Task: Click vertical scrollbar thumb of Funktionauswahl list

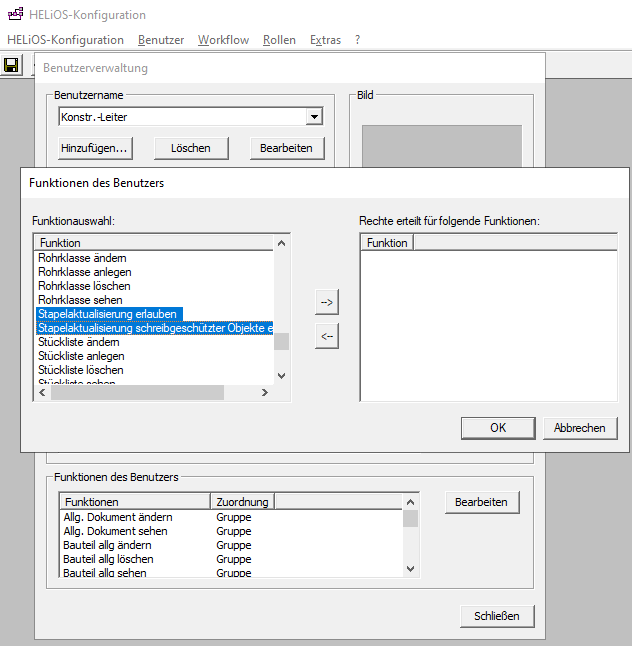Action: pos(281,342)
